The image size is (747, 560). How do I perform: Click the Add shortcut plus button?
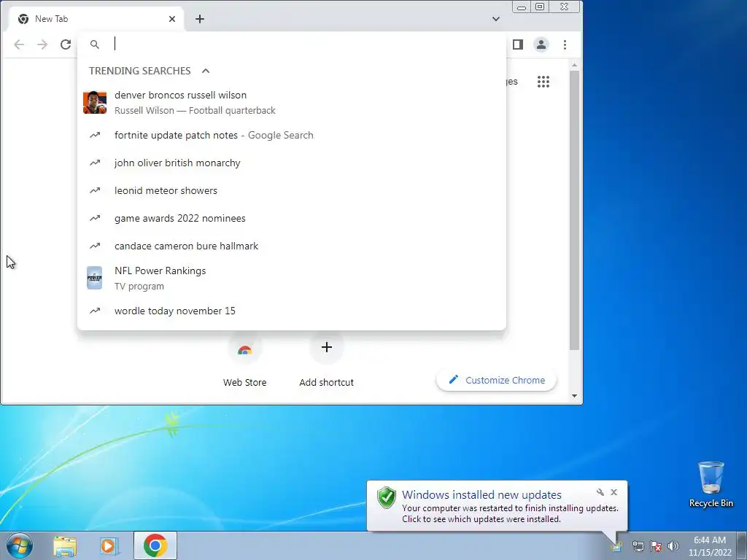click(326, 347)
